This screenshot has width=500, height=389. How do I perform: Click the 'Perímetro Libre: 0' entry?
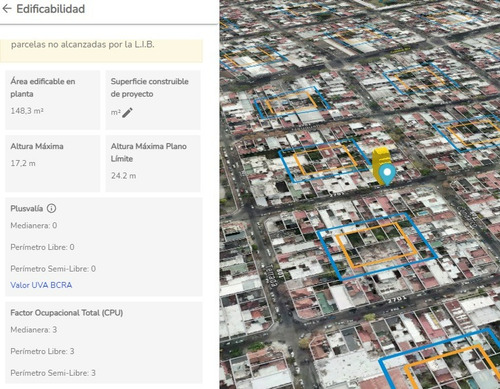click(42, 247)
